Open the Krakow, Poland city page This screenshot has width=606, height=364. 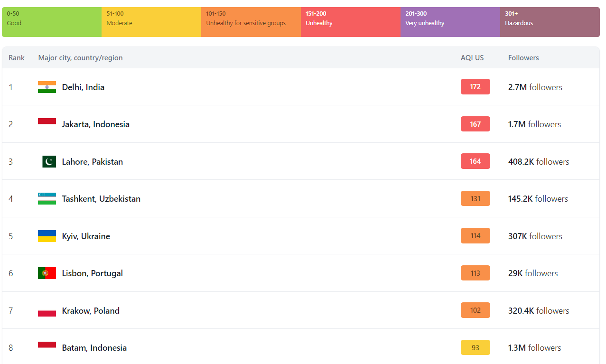tap(91, 311)
